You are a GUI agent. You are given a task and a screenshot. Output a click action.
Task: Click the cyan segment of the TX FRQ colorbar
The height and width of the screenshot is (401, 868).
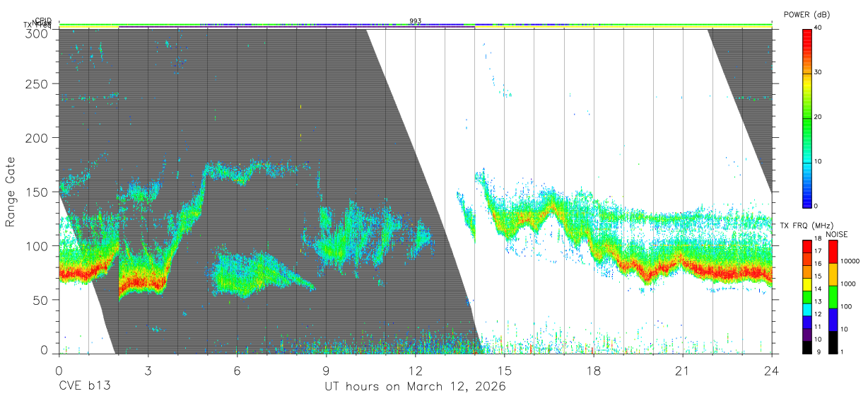coord(807,310)
